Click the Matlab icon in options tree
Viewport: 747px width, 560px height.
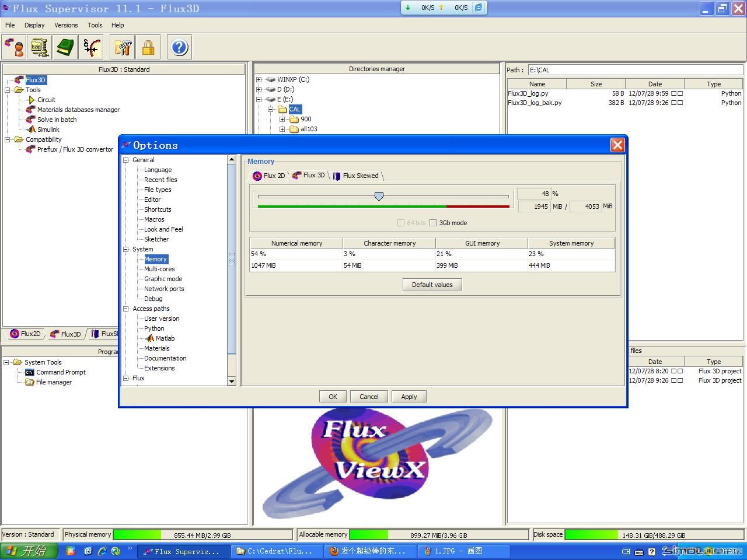pyautogui.click(x=149, y=338)
